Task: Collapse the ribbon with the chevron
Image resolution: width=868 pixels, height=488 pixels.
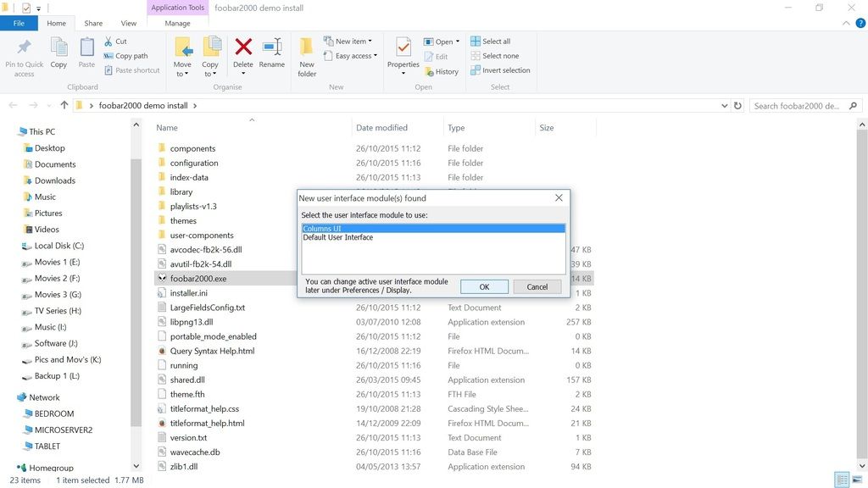Action: [x=846, y=23]
